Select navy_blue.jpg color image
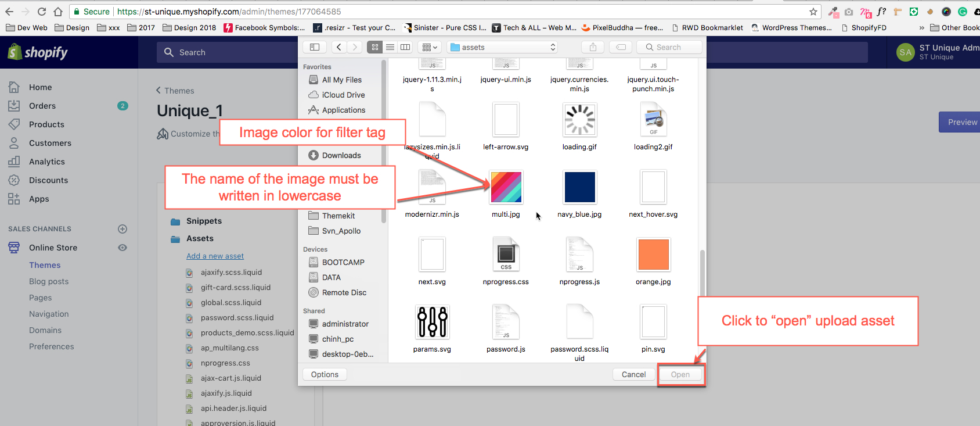Screen dimensions: 980x426 (x=580, y=187)
